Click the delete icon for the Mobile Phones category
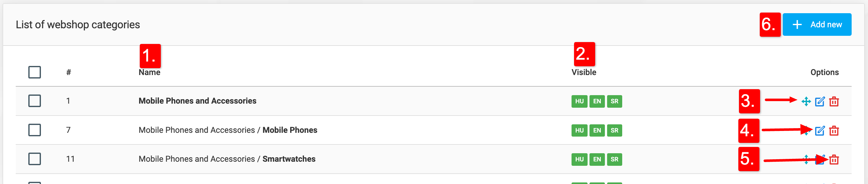 pyautogui.click(x=834, y=131)
